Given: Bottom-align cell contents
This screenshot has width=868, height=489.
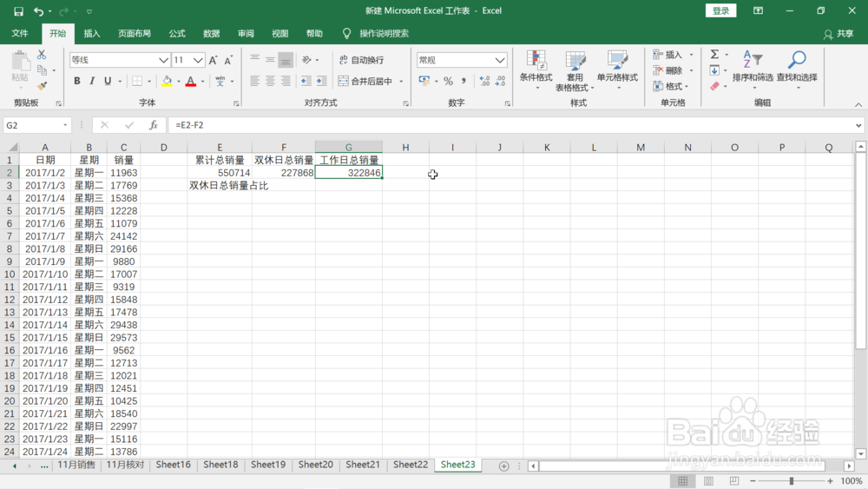Looking at the screenshot, I should 286,59.
